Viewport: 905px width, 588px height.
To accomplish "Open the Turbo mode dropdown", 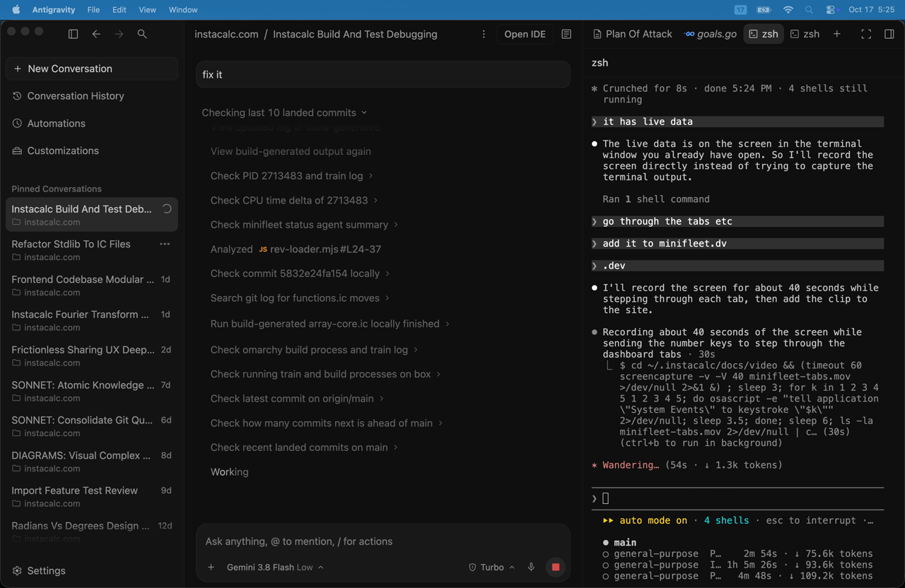I will [x=491, y=567].
